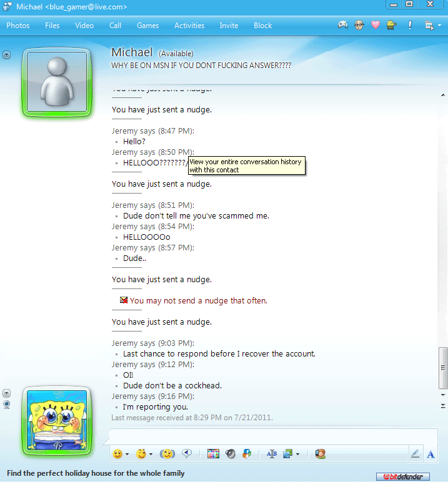This screenshot has height=482, width=448.
Task: Click the conversation scrollbar thumb
Action: click(443, 368)
